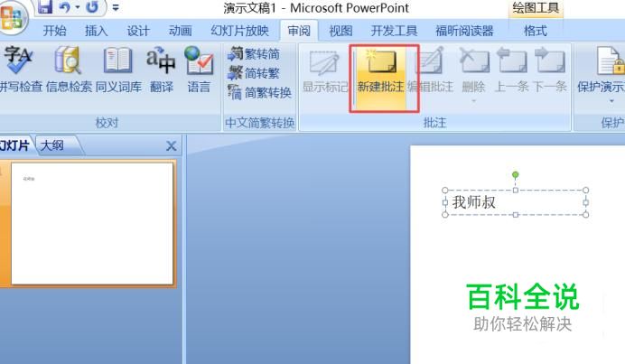This screenshot has width=625, height=364.
Task: Open the 动画 ribbon tab
Action: pos(180,31)
